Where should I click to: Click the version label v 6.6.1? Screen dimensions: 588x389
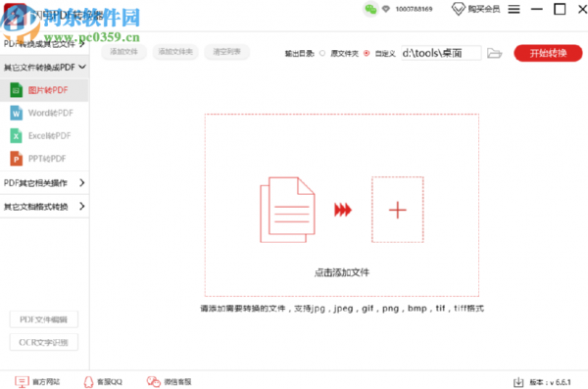click(550, 382)
